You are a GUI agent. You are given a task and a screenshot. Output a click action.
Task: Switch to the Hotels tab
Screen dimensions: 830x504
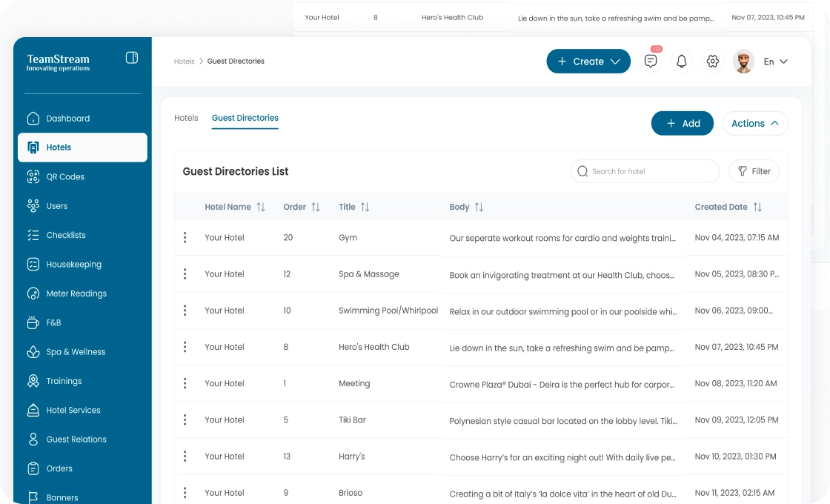coord(186,118)
